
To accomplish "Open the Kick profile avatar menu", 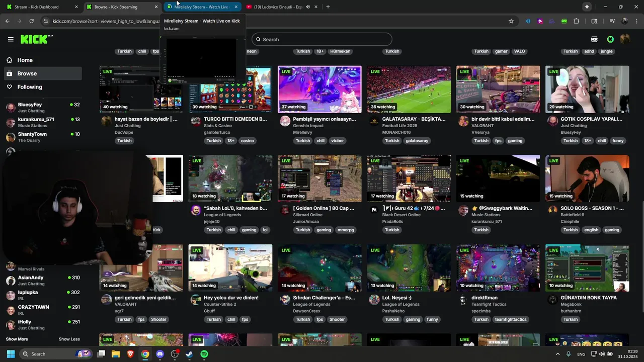I will 625,39.
